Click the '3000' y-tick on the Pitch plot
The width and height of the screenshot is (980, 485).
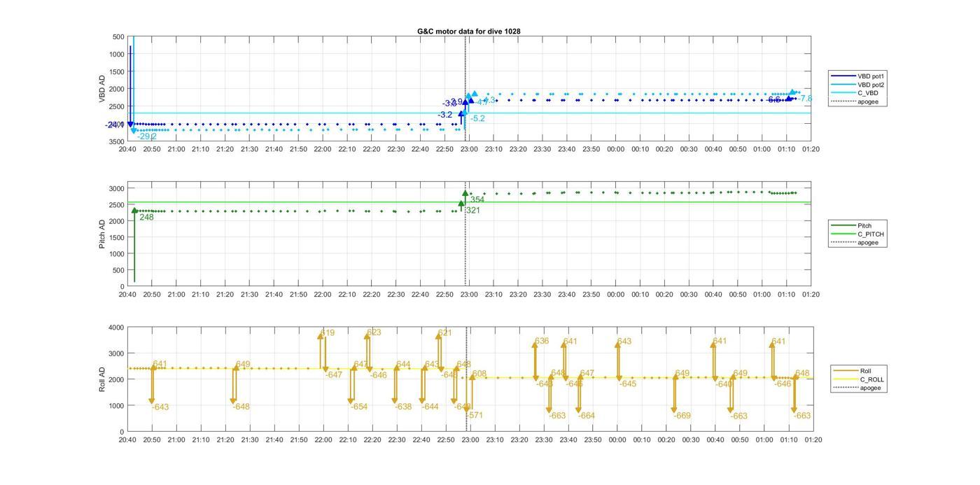[x=116, y=189]
